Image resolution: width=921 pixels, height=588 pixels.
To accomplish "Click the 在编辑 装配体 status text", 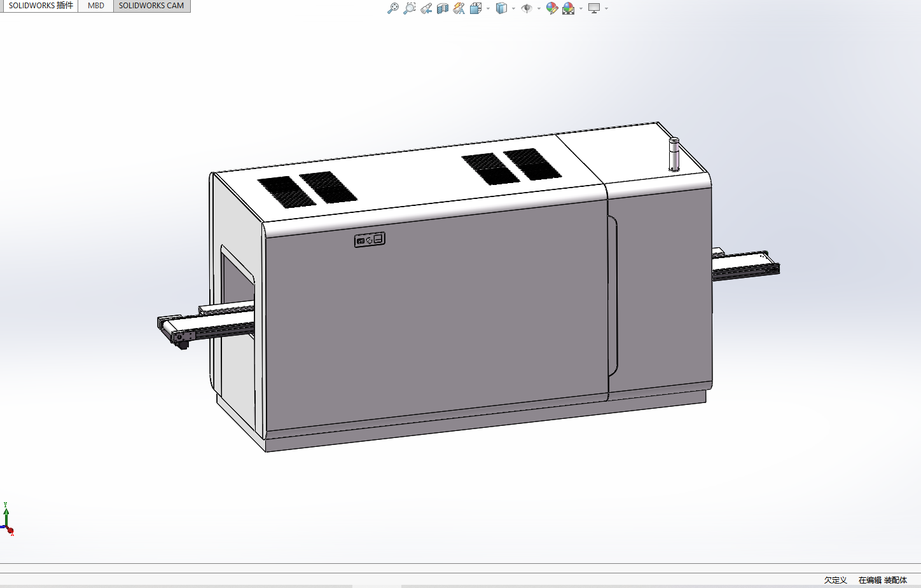I will click(x=883, y=580).
